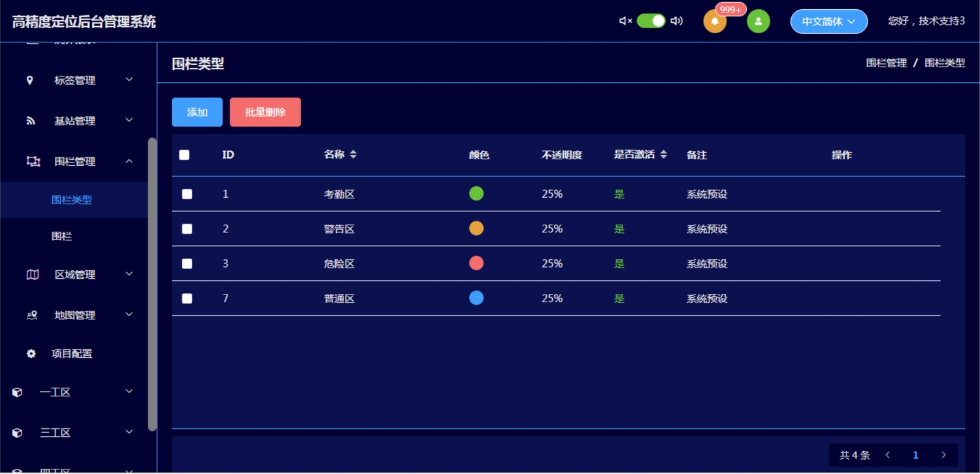
Task: Click the cube icon beside 三工区
Action: (18, 433)
